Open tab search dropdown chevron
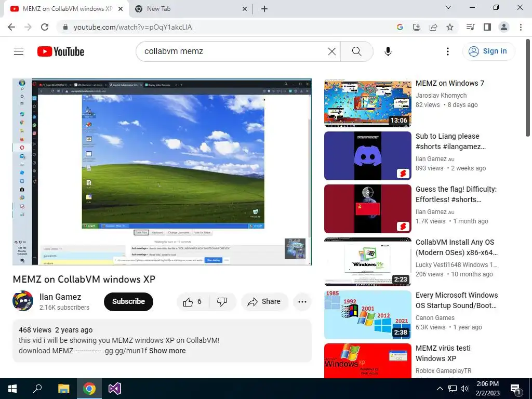This screenshot has height=399, width=532. click(448, 7)
